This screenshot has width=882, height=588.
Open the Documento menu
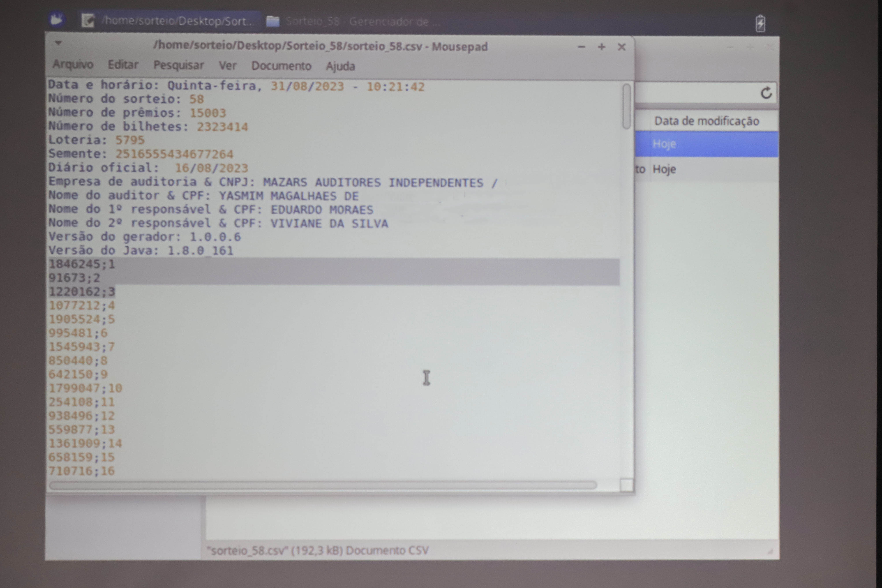pyautogui.click(x=281, y=66)
